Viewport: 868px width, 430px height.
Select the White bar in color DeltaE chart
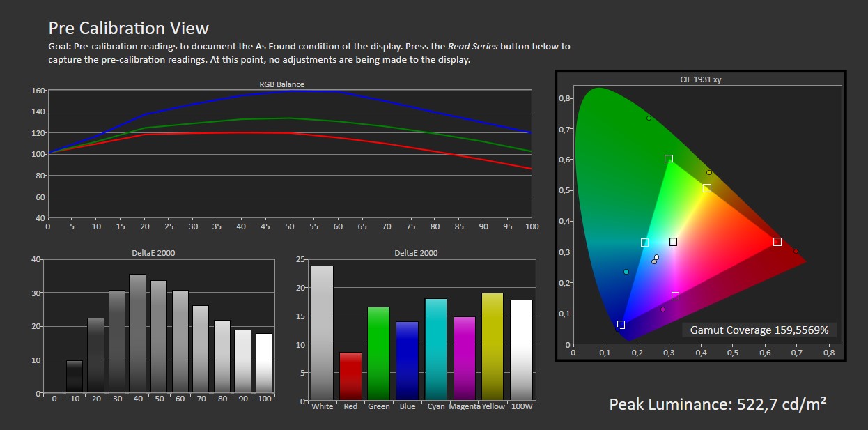(x=322, y=332)
